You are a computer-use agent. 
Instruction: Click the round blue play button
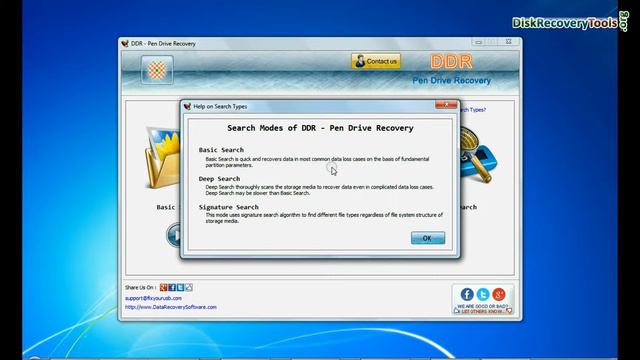pos(174,235)
